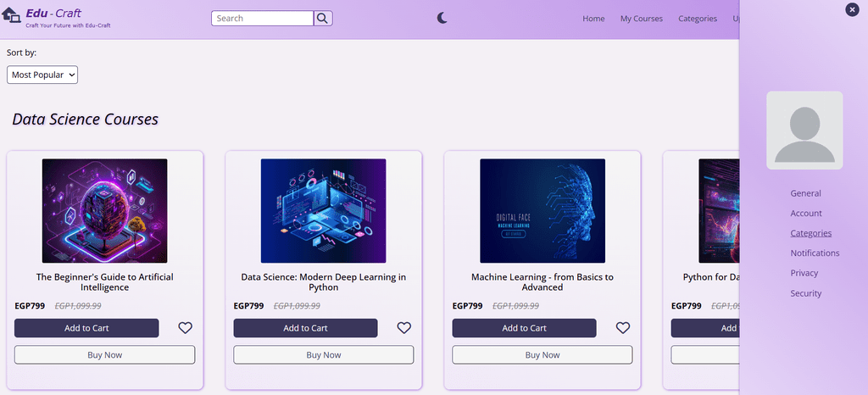The image size is (868, 395).
Task: Click the Data Science Courses heading
Action: (86, 120)
